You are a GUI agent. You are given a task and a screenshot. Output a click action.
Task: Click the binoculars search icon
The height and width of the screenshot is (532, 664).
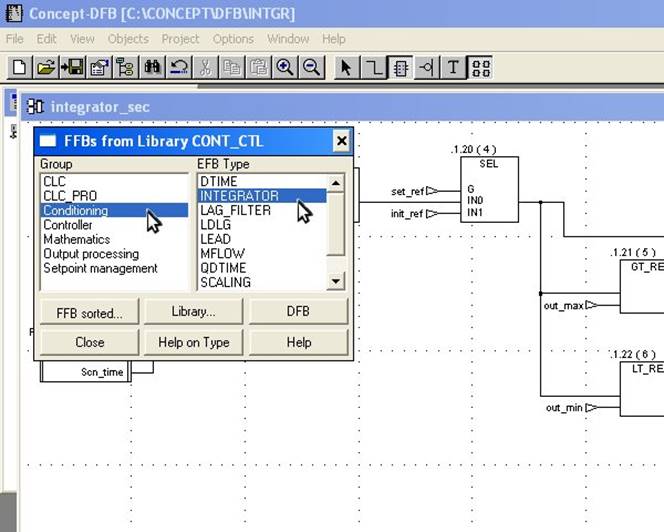[x=152, y=67]
